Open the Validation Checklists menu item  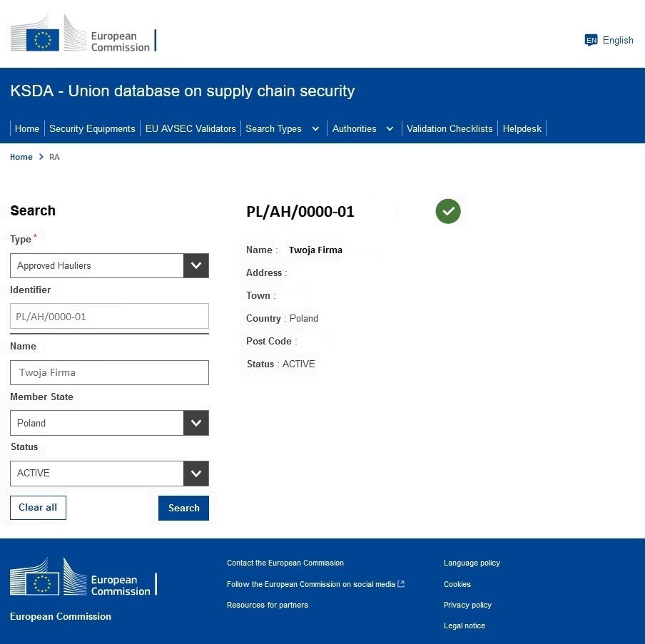click(450, 129)
